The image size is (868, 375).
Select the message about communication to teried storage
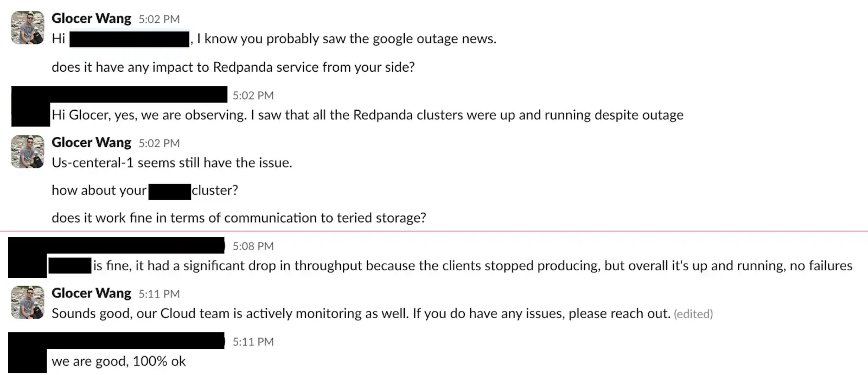239,218
